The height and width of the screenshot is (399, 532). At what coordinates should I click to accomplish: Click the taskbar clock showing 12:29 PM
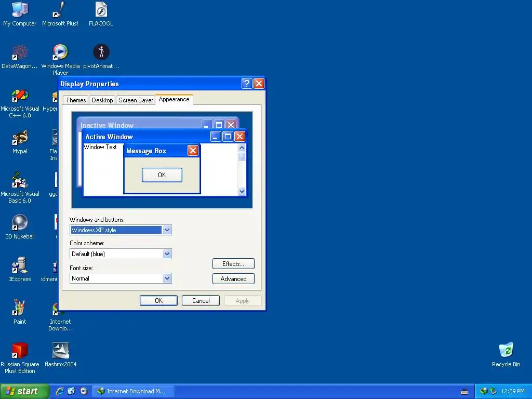point(512,391)
